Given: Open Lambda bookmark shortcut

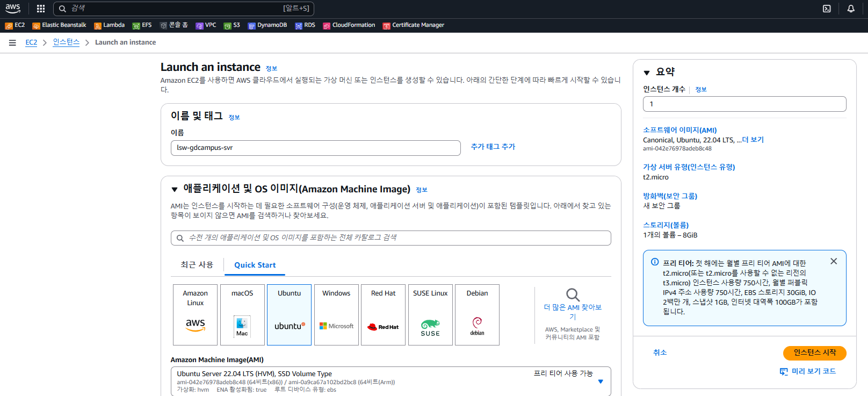Looking at the screenshot, I should (109, 25).
